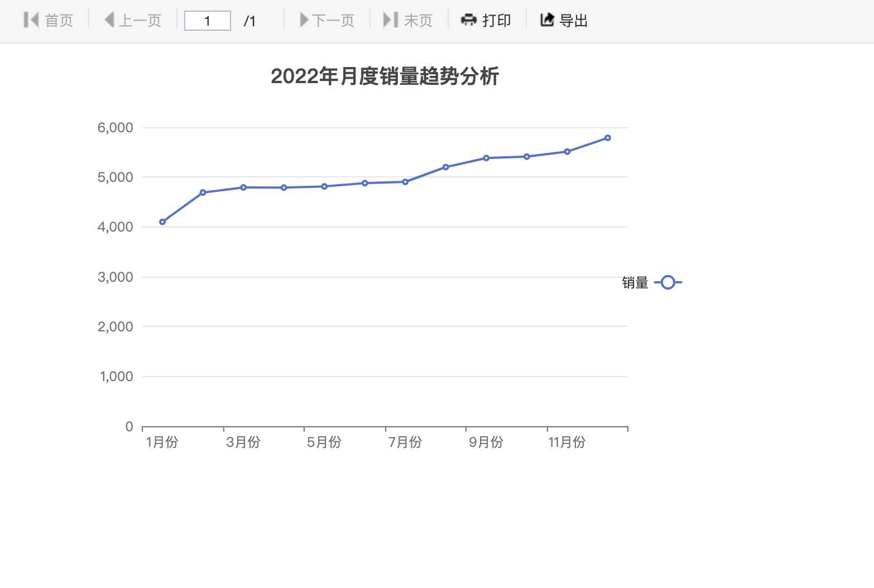Go to 首页 first page label
The image size is (874, 588).
click(59, 21)
